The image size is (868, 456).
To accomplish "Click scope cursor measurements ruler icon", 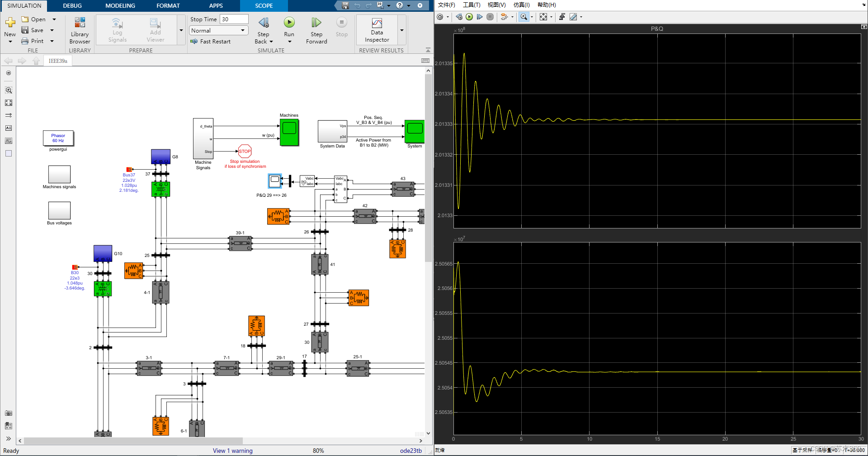I will (x=573, y=17).
